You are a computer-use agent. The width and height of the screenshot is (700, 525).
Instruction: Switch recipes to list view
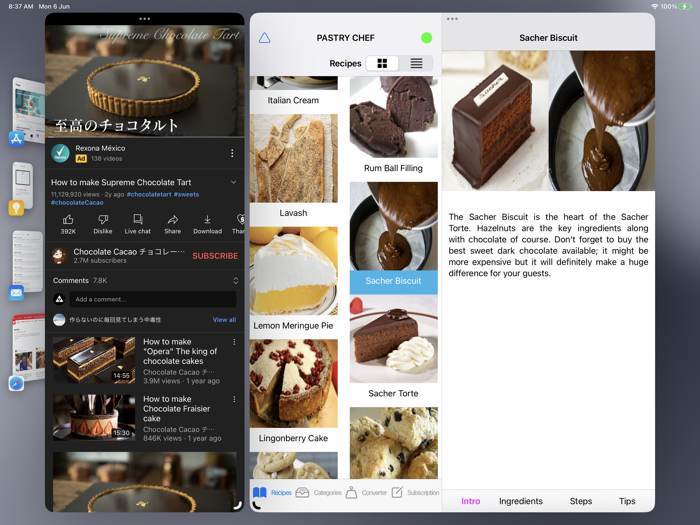click(x=416, y=63)
